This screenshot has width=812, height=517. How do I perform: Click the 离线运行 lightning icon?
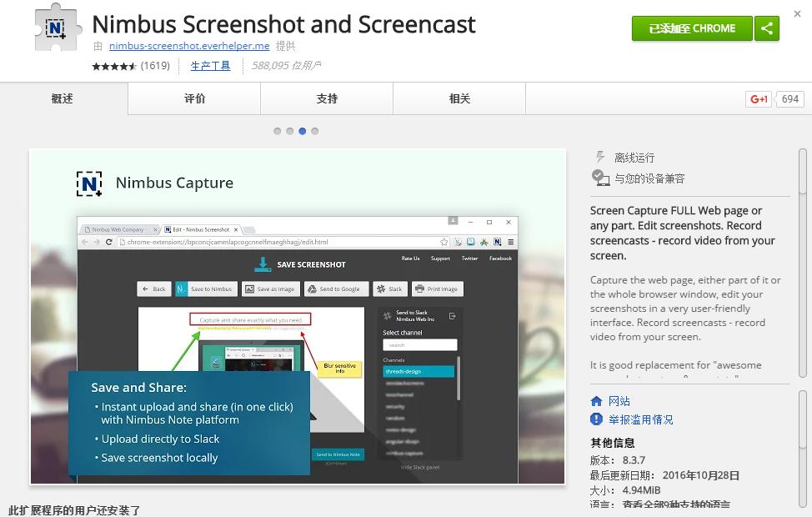[600, 157]
